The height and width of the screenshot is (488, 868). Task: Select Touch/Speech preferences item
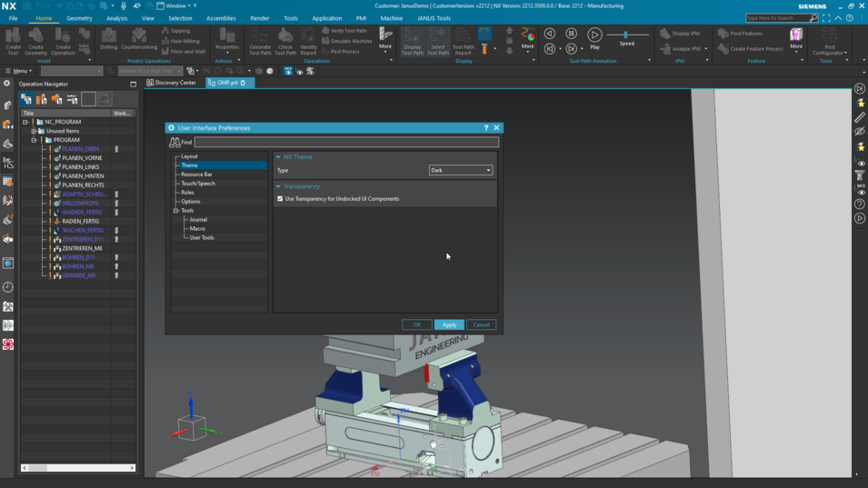[x=198, y=184]
